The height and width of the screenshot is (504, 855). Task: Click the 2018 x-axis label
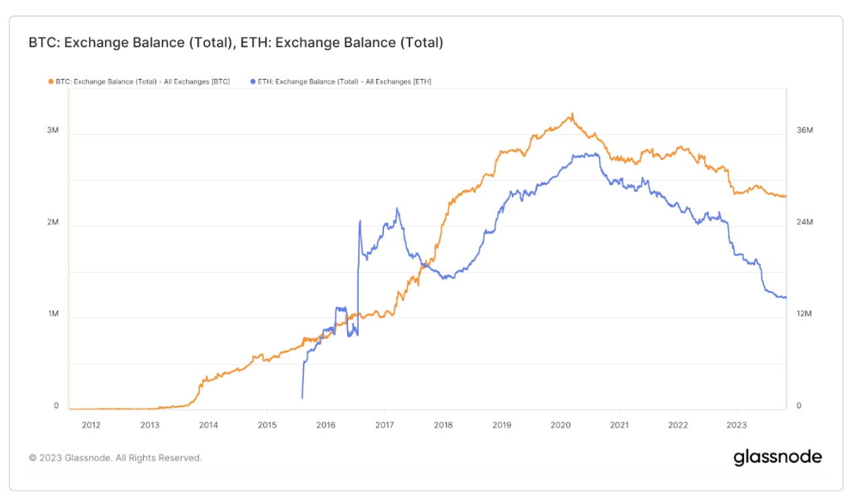[443, 424]
